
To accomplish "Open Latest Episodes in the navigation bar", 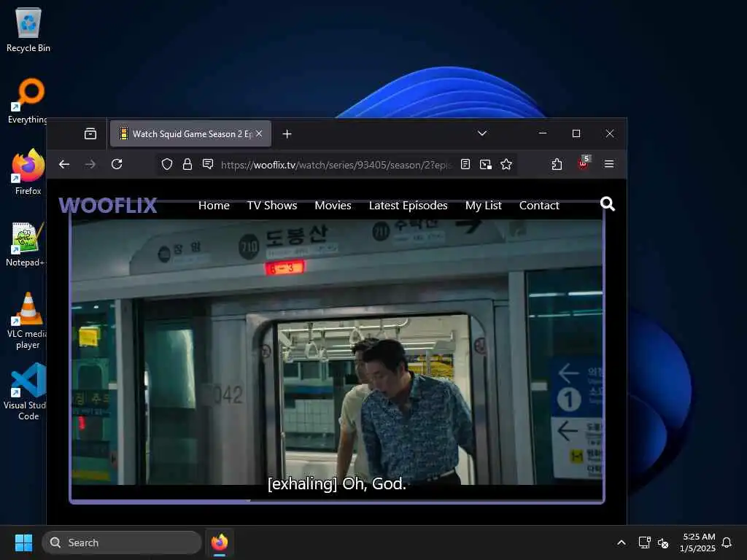I will pos(409,205).
